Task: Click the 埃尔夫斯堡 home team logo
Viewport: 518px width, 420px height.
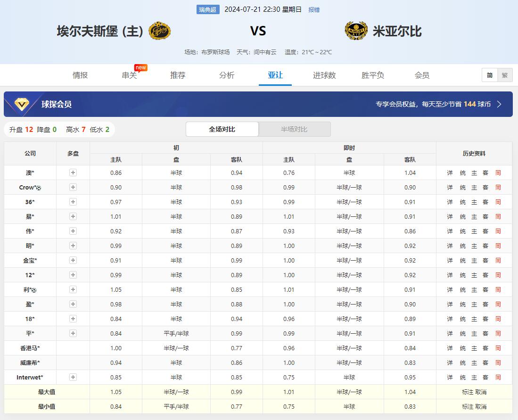Action: (x=159, y=31)
